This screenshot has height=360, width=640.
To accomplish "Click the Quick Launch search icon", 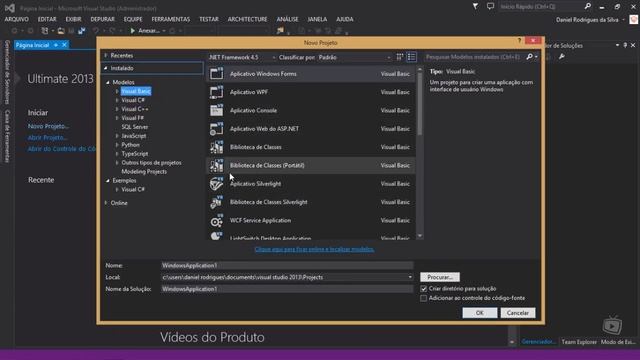I will 588,7.
